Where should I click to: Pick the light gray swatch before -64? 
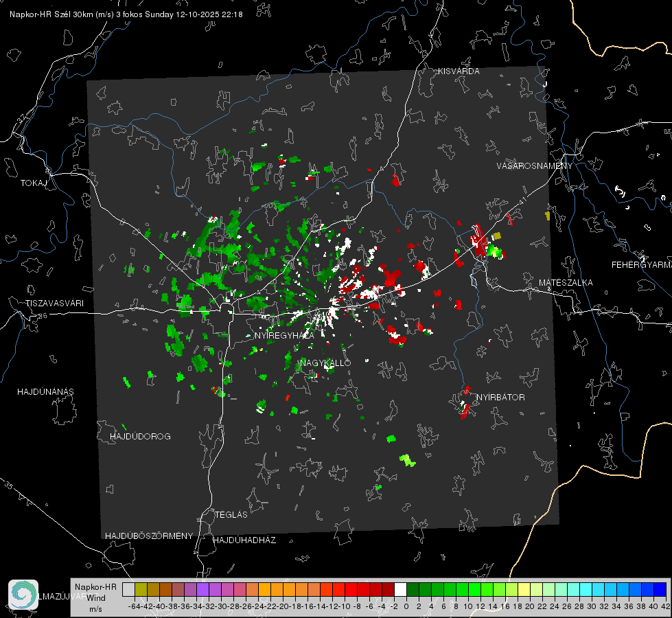coord(128,589)
